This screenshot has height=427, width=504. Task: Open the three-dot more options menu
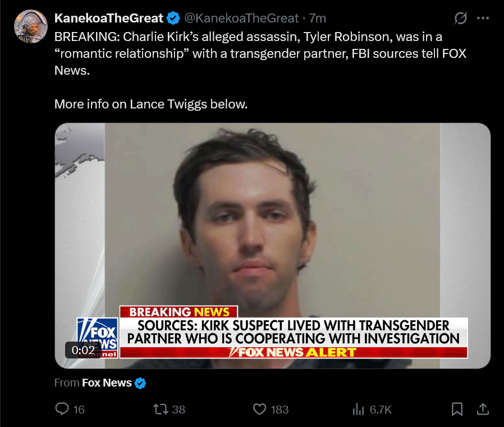483,19
